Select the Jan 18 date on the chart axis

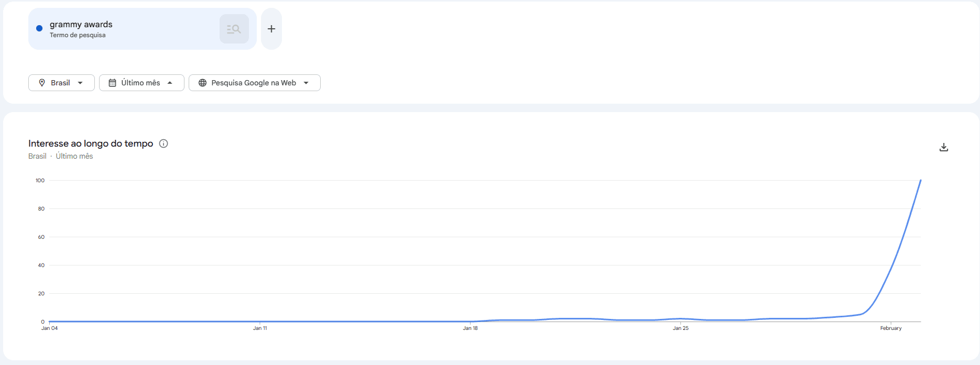pos(470,328)
